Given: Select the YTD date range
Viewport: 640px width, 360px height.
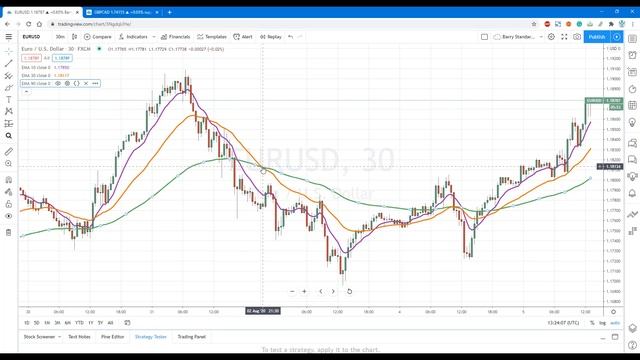Looking at the screenshot, I should click(79, 323).
